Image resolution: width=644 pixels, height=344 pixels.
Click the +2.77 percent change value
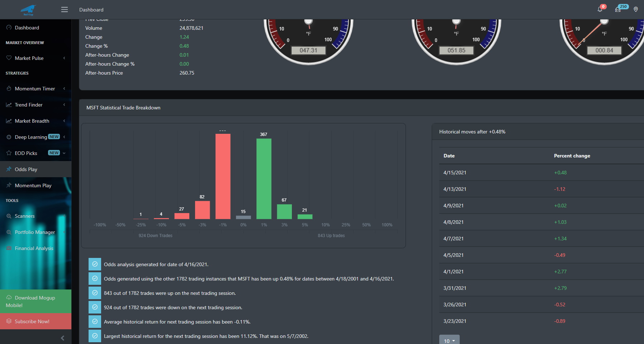560,272
